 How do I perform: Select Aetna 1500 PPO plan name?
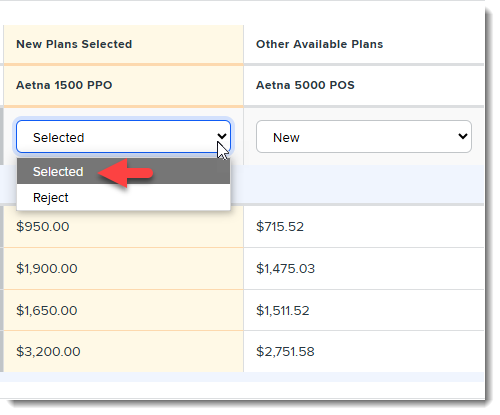pyautogui.click(x=64, y=85)
